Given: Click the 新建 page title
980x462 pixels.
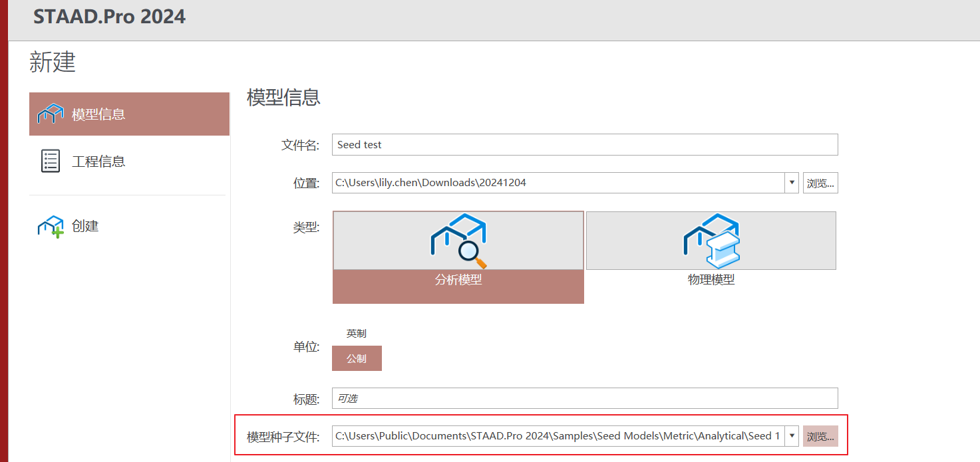Looking at the screenshot, I should pos(53,62).
